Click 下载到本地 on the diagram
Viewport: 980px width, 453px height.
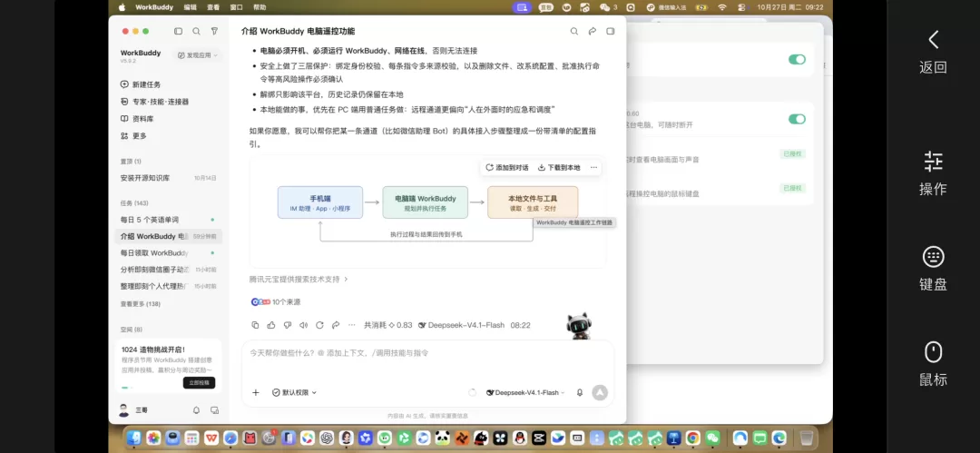[x=559, y=167]
